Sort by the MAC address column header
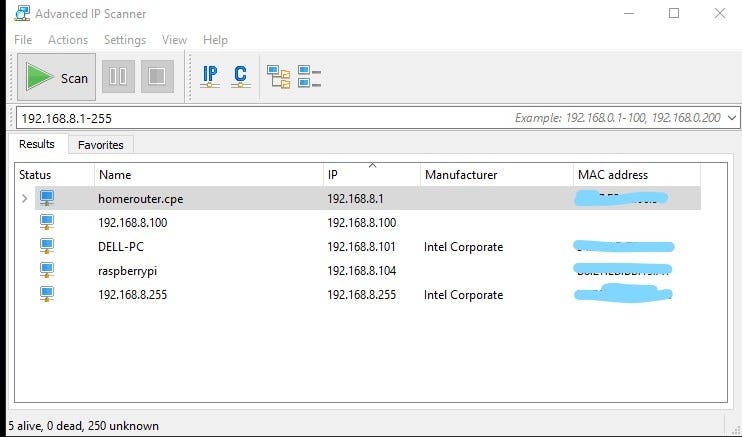742x437 pixels. (x=637, y=175)
